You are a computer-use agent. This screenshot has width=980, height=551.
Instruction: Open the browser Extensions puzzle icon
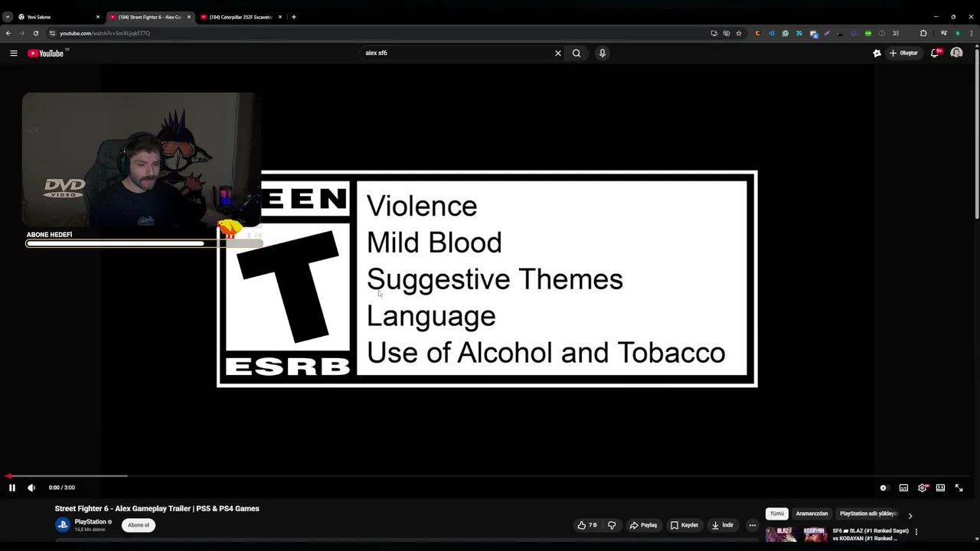[923, 33]
